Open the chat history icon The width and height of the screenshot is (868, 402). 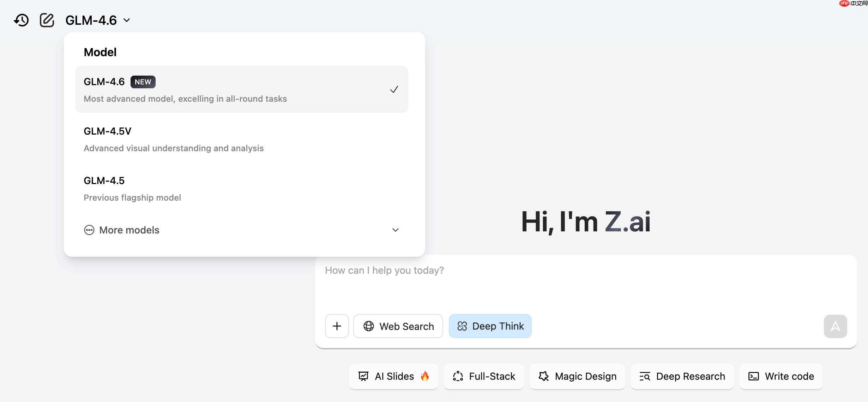pos(21,20)
